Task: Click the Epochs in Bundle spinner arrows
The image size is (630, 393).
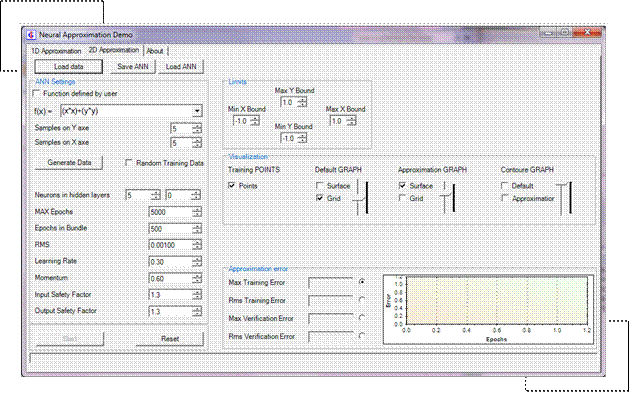Action: pos(197,229)
